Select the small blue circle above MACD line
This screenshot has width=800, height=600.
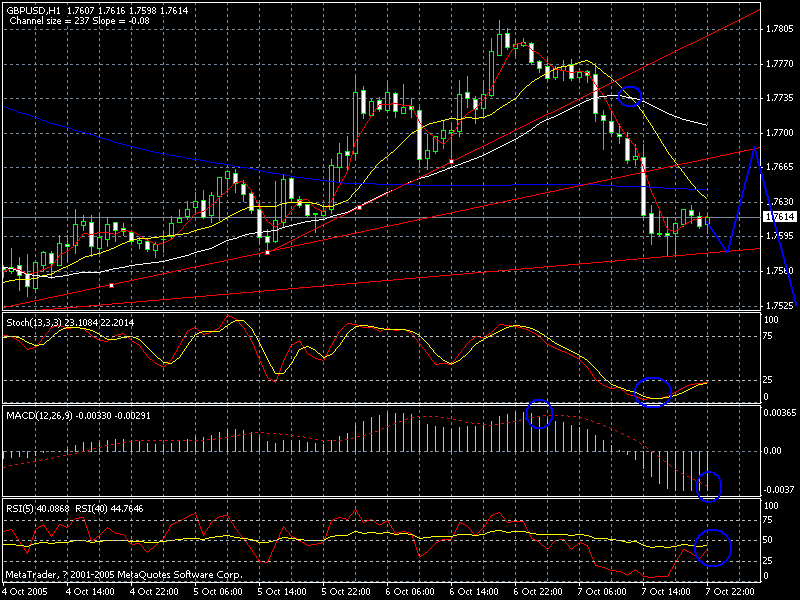(x=539, y=412)
